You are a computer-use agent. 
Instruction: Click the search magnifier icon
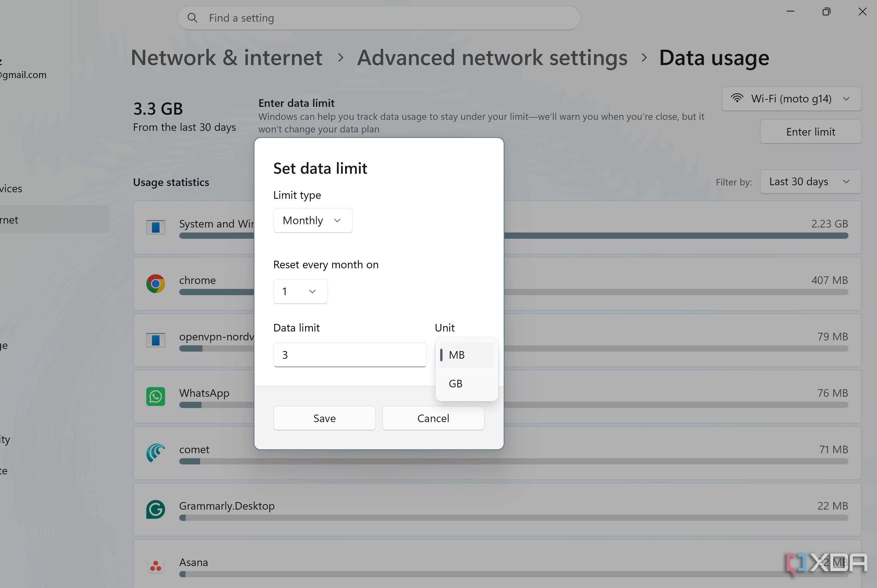[x=192, y=18]
